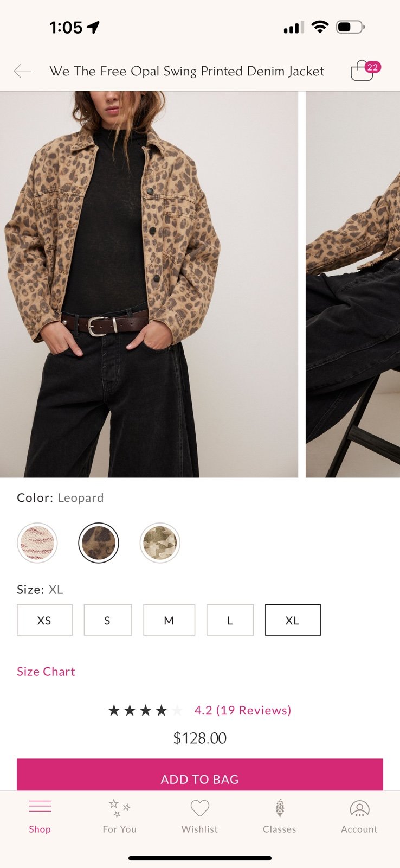Open the Account profile icon
The image size is (400, 868).
pyautogui.click(x=359, y=808)
